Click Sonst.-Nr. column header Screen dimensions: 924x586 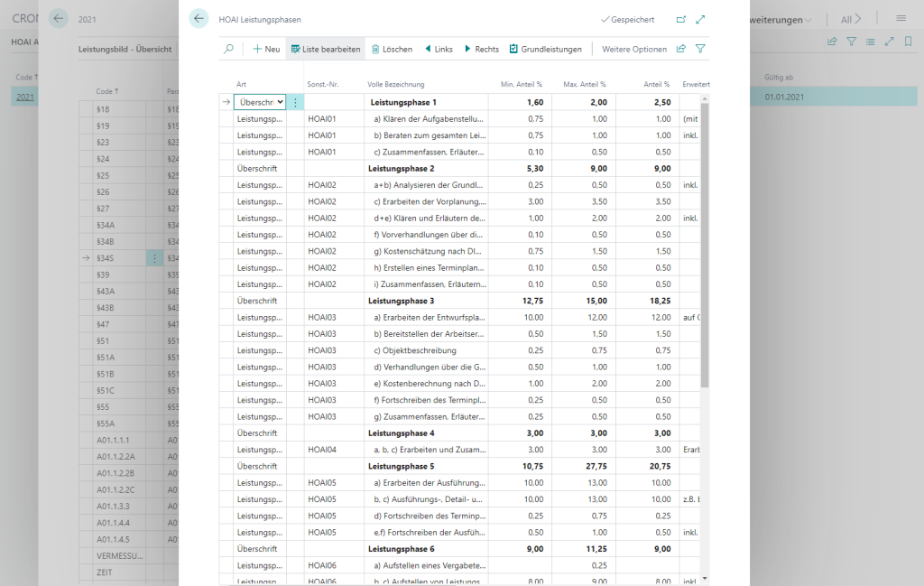tap(323, 84)
